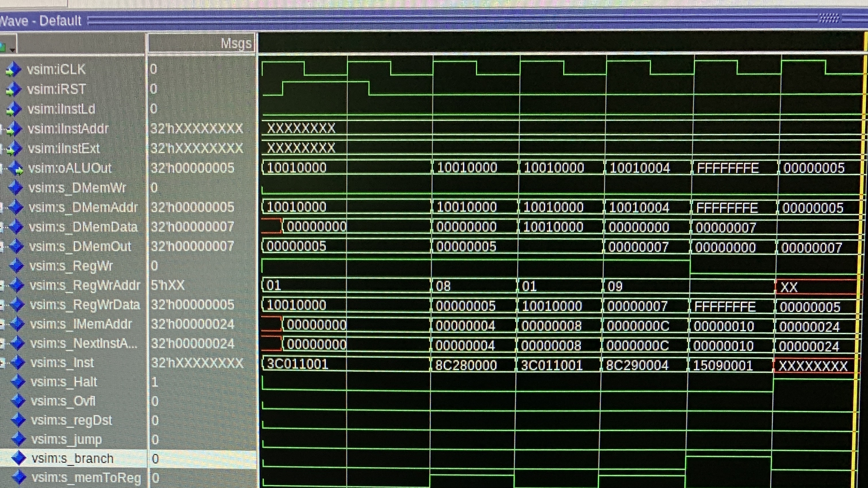868x488 pixels.
Task: Select the vsim:s_branch diamond icon
Action: click(19, 458)
